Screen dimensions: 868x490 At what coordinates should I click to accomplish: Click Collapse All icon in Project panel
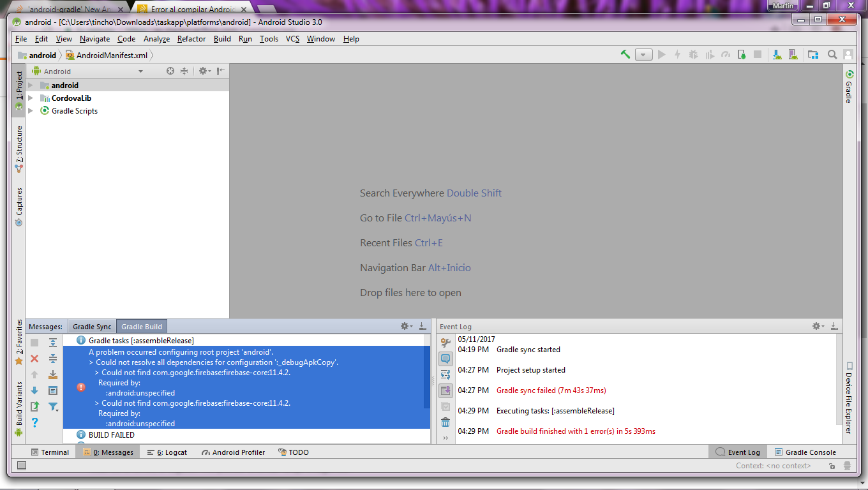pyautogui.click(x=184, y=71)
